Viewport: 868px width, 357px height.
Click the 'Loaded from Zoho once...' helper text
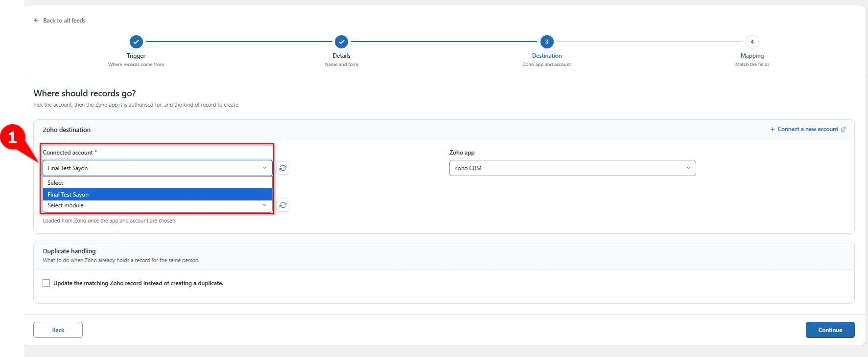[x=110, y=221]
